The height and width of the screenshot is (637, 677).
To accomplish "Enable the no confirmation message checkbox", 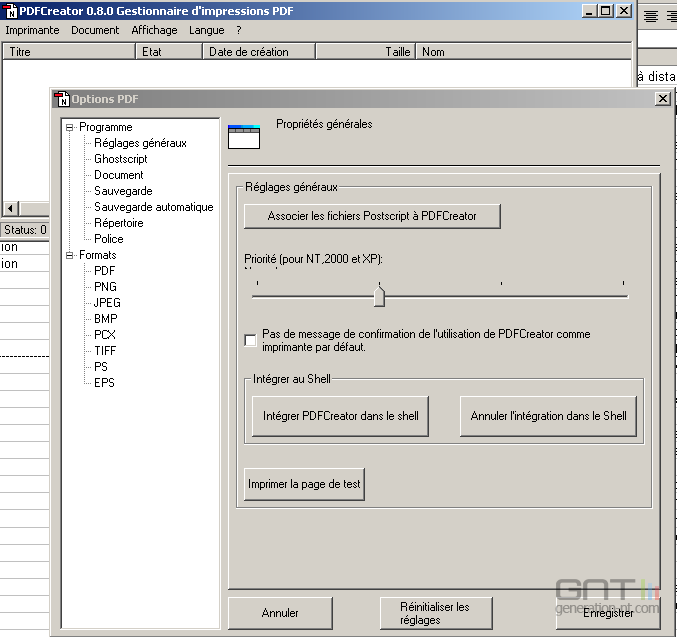I will pos(250,340).
